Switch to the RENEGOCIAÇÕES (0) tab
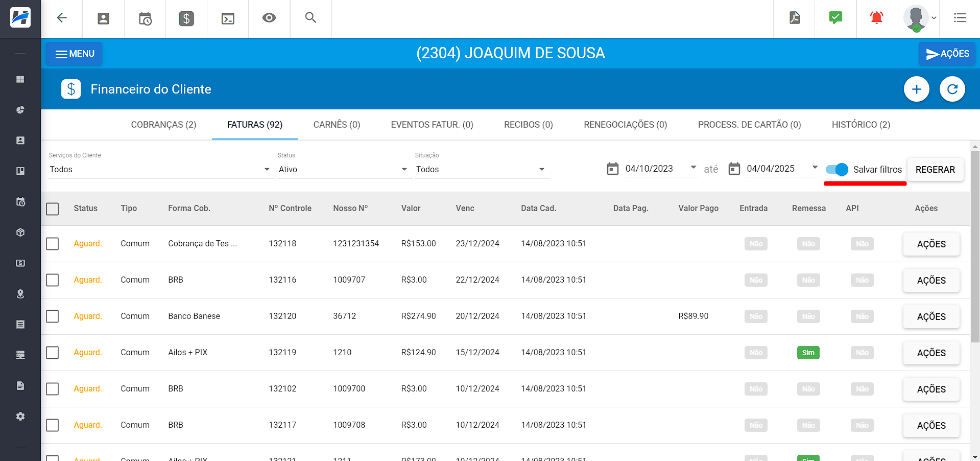 626,125
